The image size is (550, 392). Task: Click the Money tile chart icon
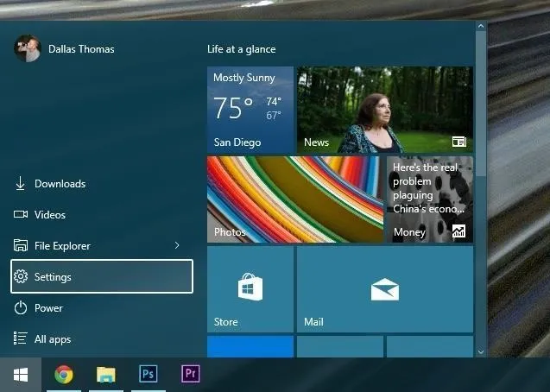coord(458,231)
